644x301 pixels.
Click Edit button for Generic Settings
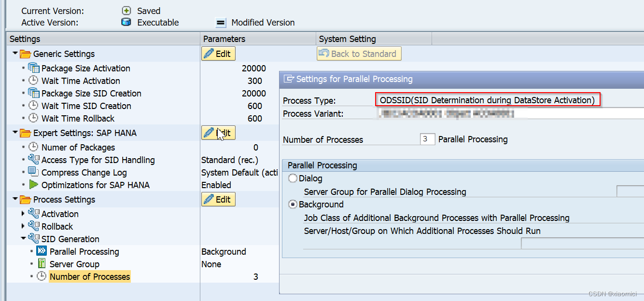pyautogui.click(x=218, y=54)
